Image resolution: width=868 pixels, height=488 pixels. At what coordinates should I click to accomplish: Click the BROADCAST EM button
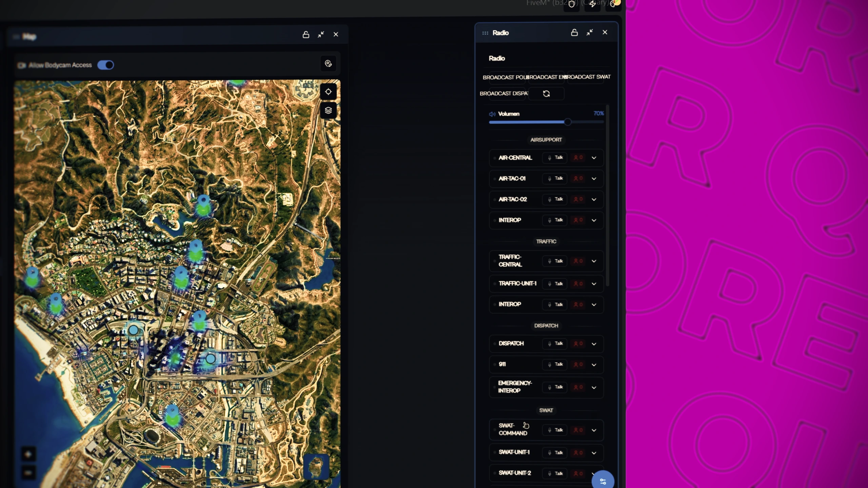pyautogui.click(x=546, y=77)
